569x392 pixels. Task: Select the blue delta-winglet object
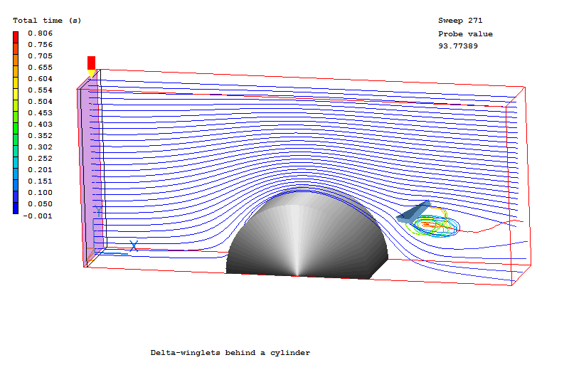tap(414, 211)
